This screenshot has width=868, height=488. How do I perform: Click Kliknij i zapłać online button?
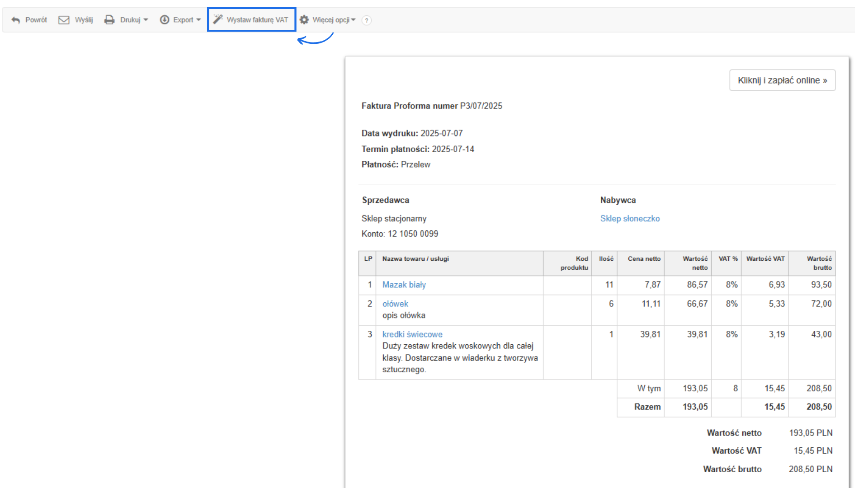pos(782,80)
